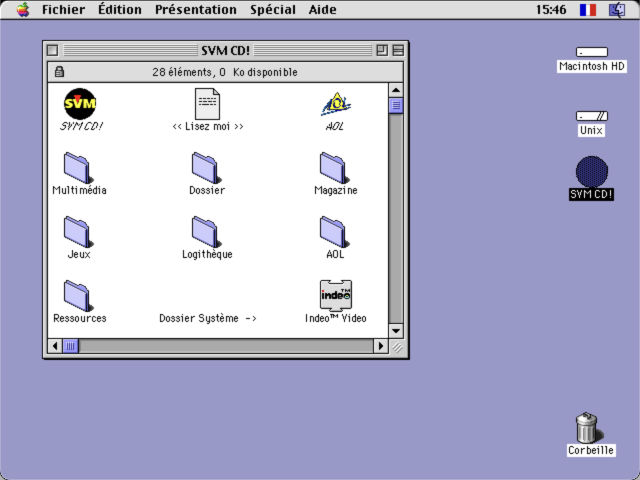This screenshot has width=640, height=480.
Task: Select the Multimédia folder
Action: 78,168
